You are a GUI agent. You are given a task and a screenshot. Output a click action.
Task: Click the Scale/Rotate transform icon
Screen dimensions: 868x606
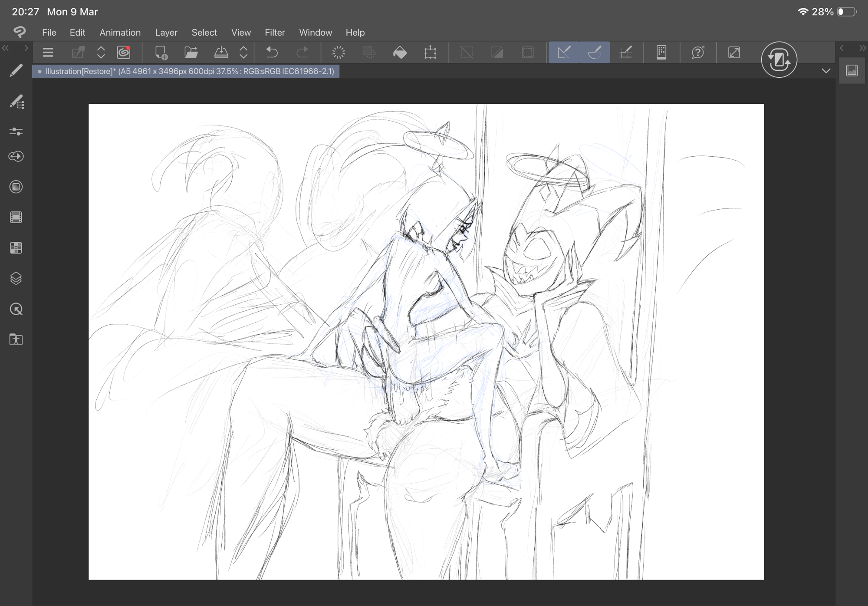(430, 53)
